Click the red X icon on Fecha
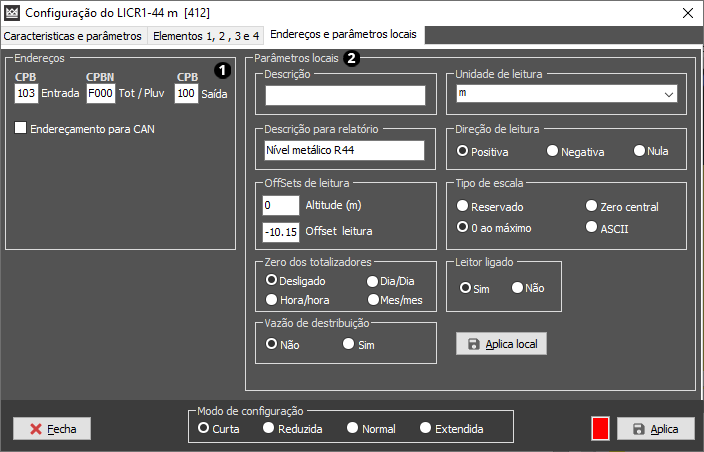 pos(35,429)
